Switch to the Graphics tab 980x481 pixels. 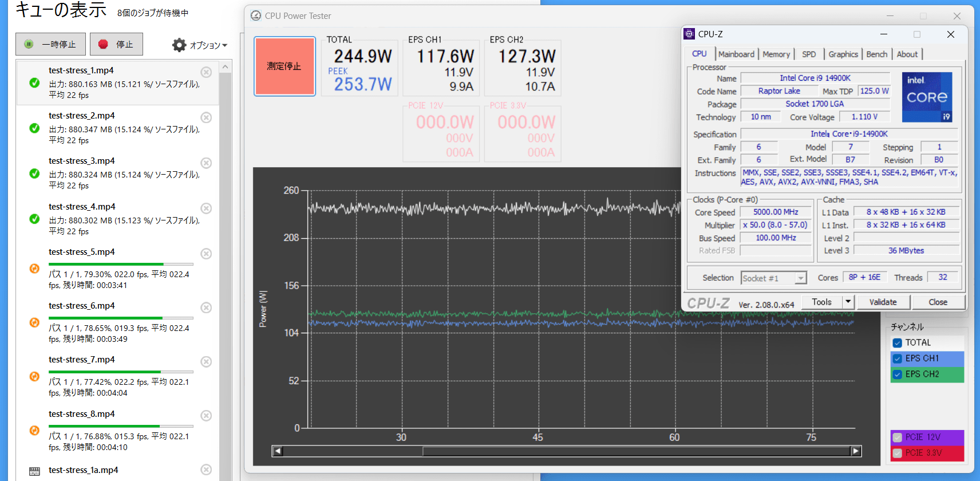[843, 54]
